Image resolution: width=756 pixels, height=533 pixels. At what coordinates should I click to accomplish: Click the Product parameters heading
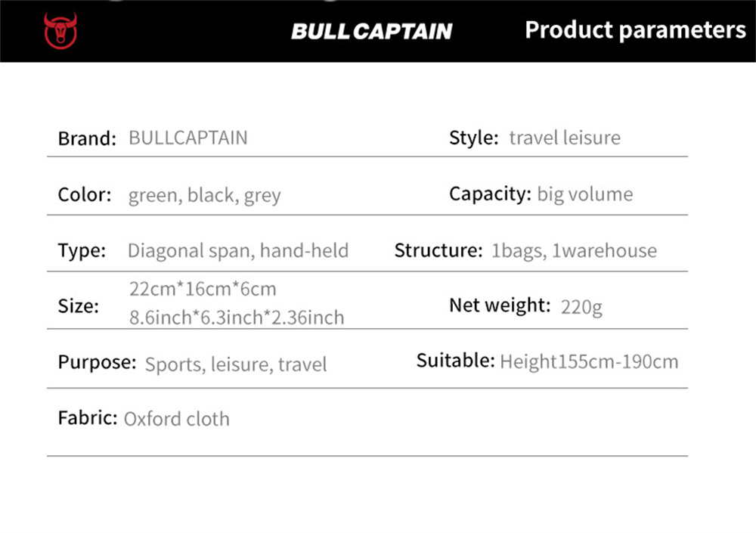pyautogui.click(x=635, y=30)
